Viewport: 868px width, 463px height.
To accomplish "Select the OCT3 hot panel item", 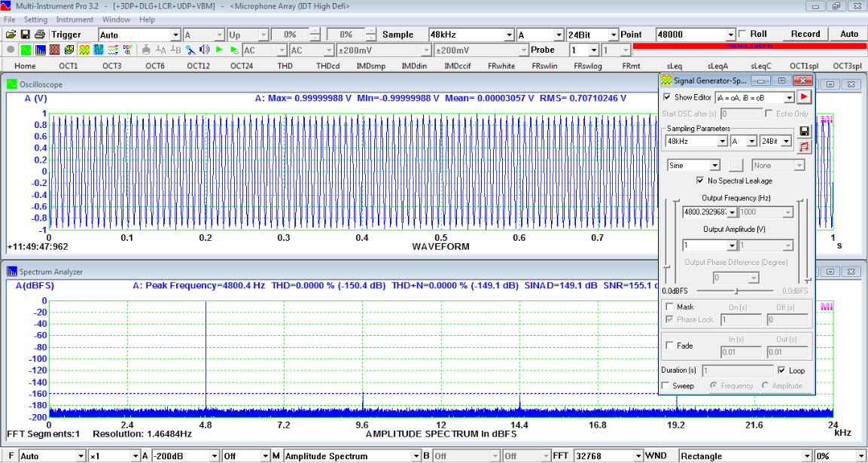I will tap(112, 66).
